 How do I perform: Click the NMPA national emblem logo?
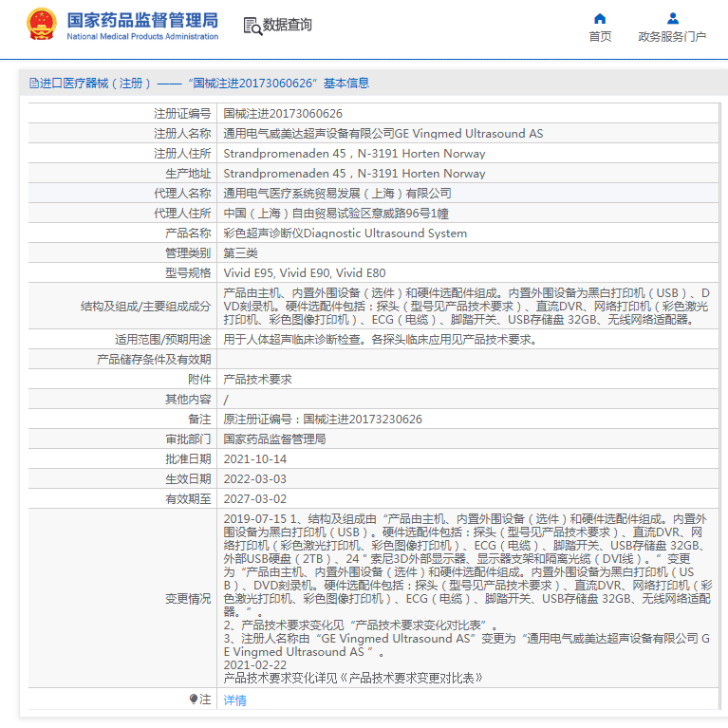(41, 25)
